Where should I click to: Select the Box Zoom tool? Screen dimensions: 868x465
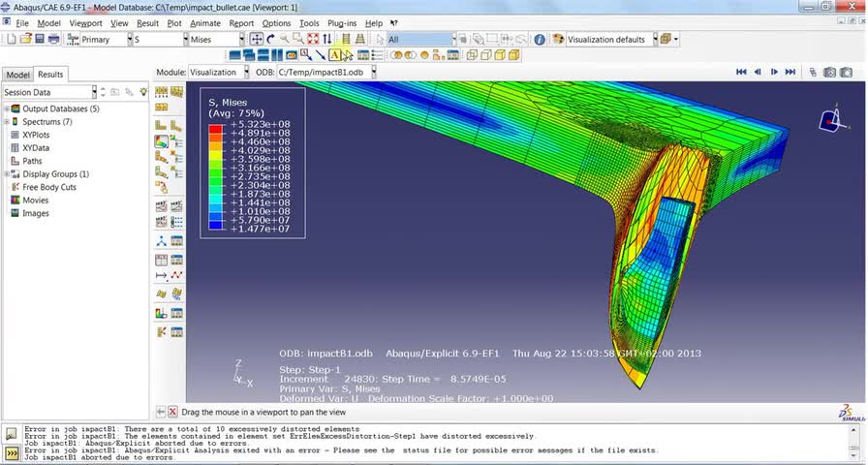click(298, 38)
